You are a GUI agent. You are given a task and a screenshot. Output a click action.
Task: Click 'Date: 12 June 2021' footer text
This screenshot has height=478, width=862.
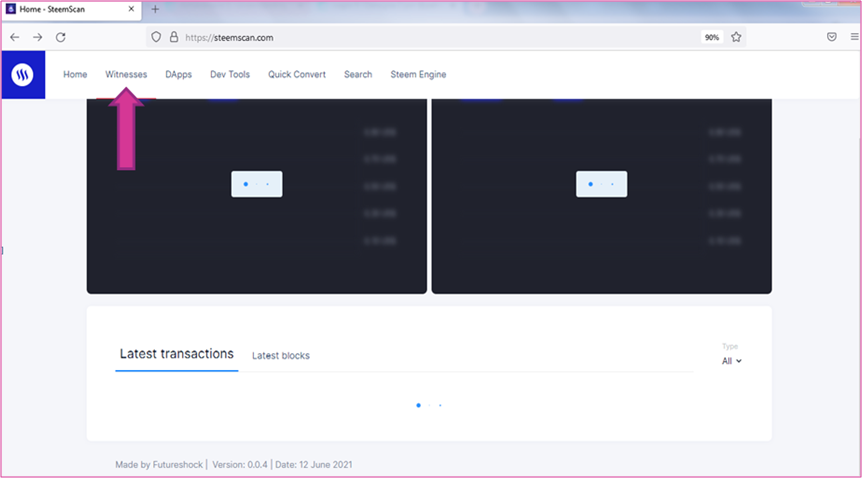[314, 465]
